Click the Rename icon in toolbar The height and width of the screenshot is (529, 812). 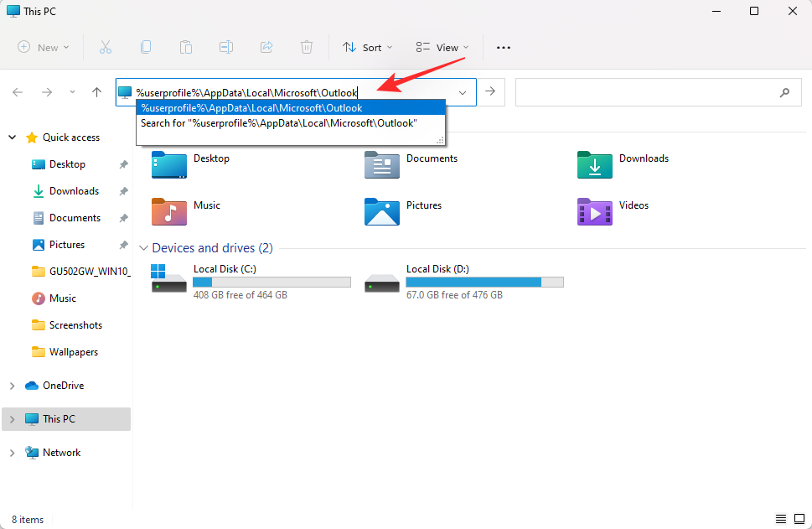click(225, 47)
